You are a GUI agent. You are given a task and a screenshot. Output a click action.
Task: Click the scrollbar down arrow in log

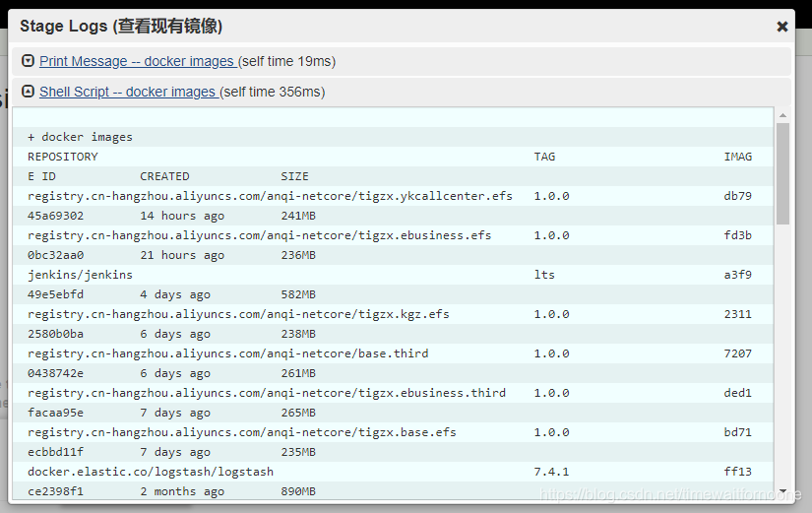pyautogui.click(x=782, y=490)
